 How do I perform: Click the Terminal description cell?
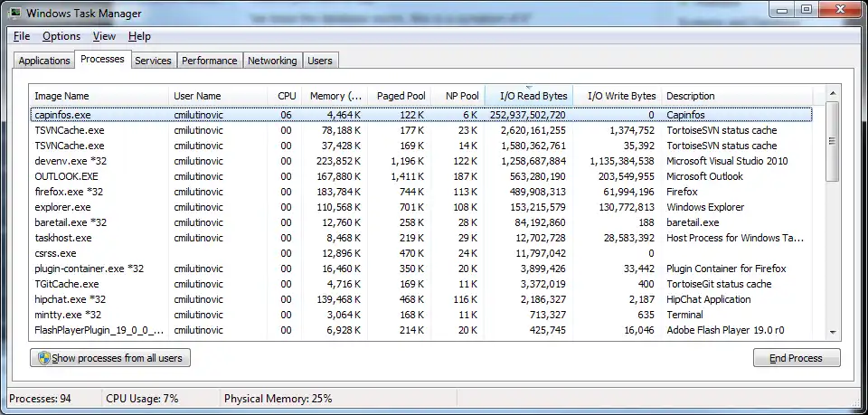click(x=684, y=315)
